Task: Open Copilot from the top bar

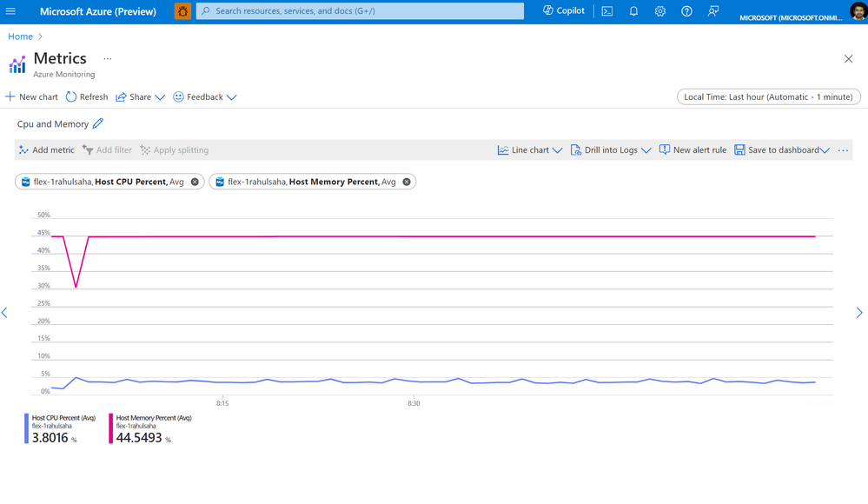Action: click(564, 10)
